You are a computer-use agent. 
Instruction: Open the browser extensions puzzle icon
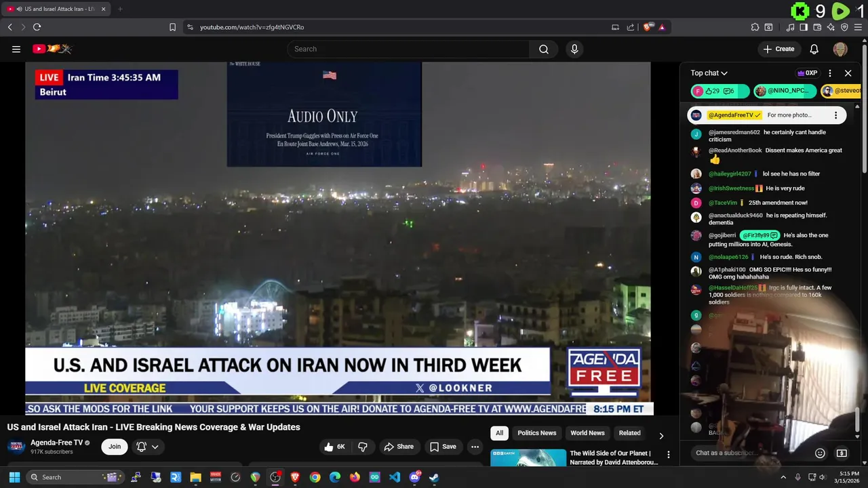pos(755,27)
